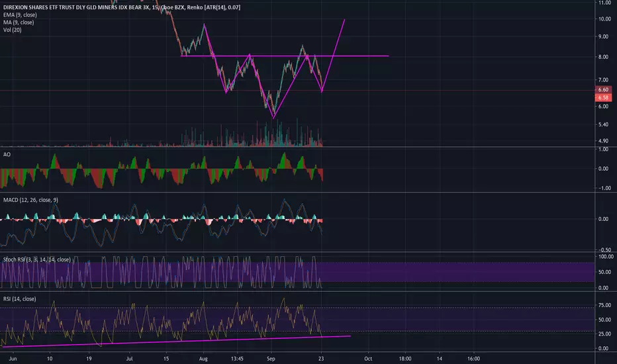Click the 18:00 label on time axis

coord(405,359)
